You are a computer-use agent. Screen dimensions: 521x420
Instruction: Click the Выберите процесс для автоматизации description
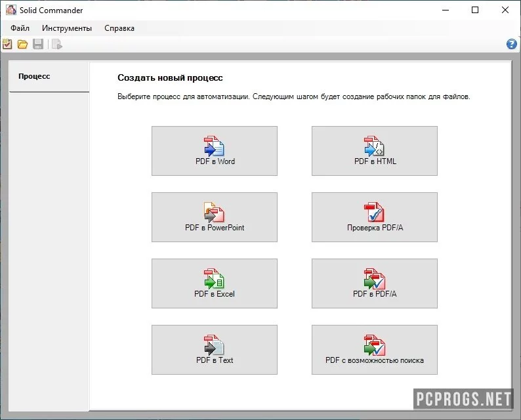294,96
